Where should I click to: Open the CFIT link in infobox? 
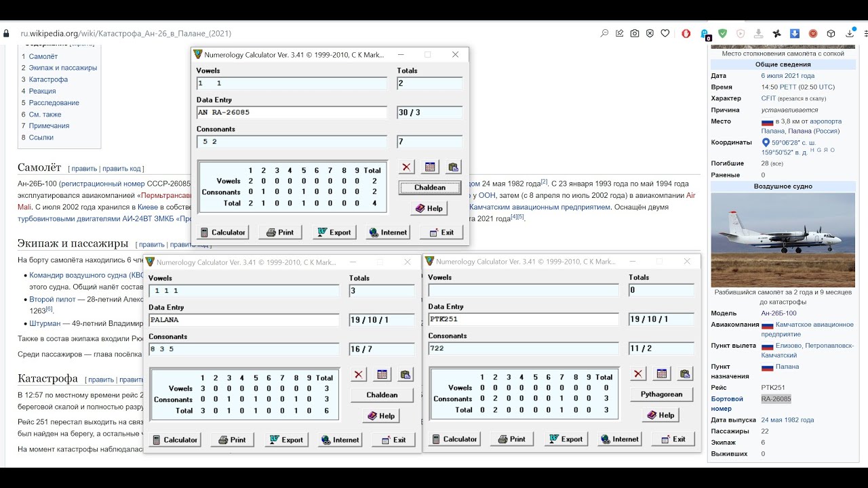768,98
